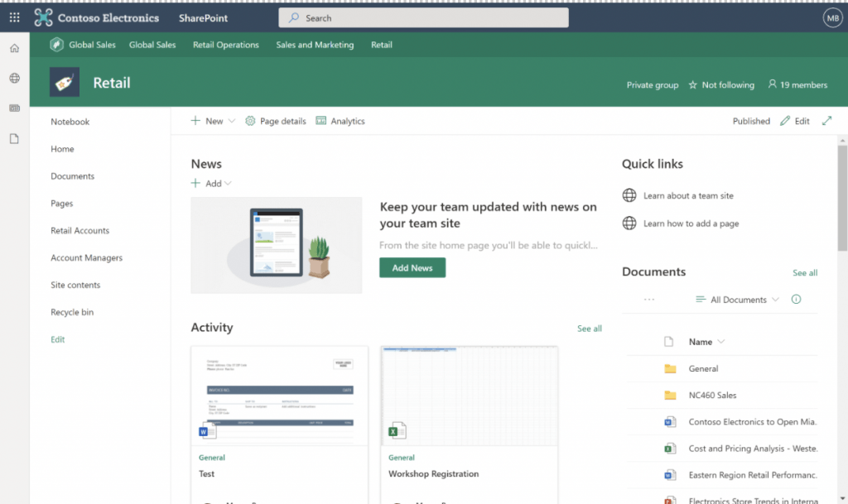Click the Page details gear icon
The height and width of the screenshot is (504, 848).
coord(250,121)
